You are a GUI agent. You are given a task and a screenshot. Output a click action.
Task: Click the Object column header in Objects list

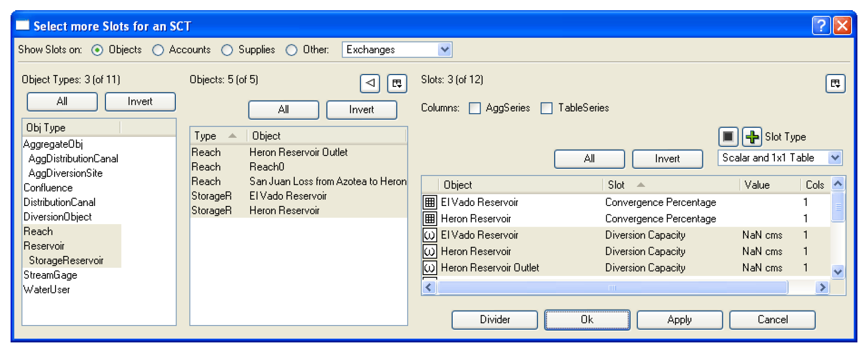[327, 136]
